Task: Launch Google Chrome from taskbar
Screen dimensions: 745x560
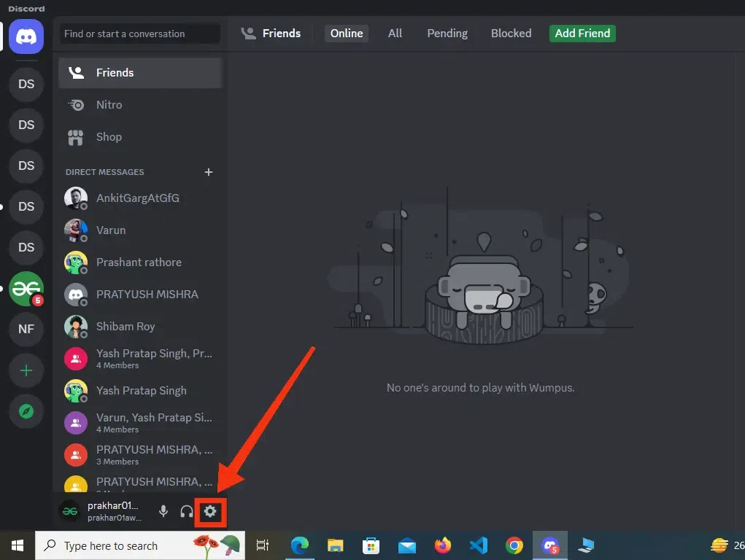Action: [x=514, y=545]
